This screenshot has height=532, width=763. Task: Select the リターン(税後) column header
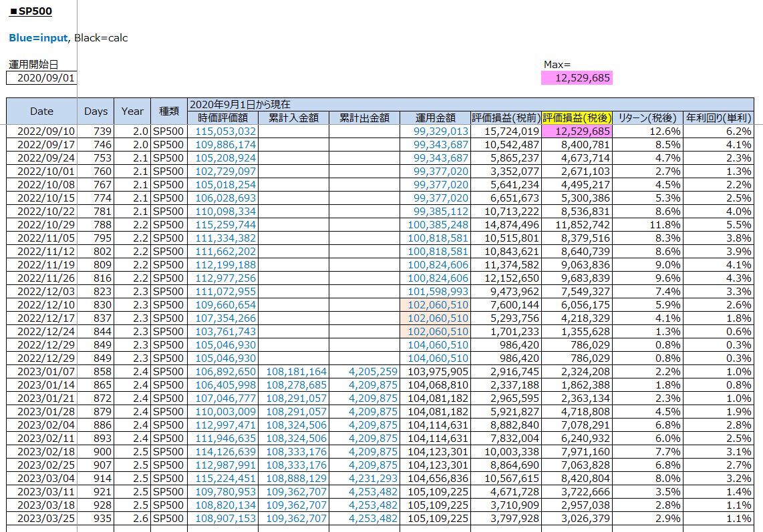point(647,118)
